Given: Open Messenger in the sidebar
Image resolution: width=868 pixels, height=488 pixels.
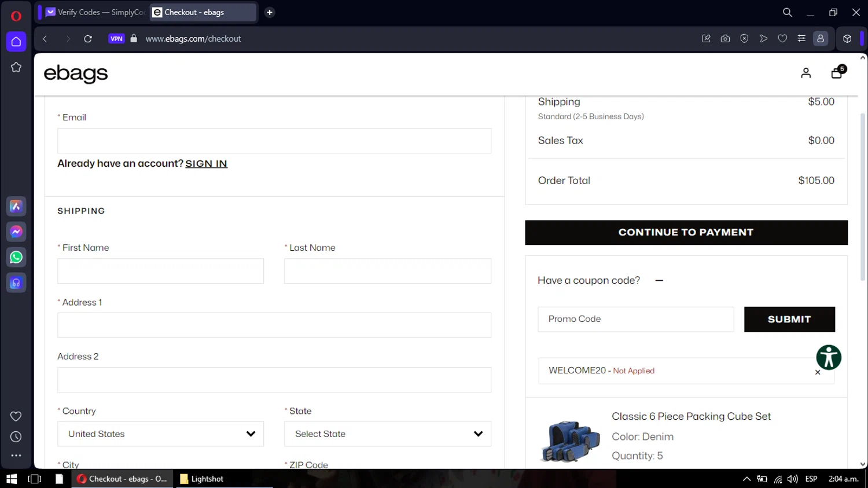Looking at the screenshot, I should click(x=16, y=232).
